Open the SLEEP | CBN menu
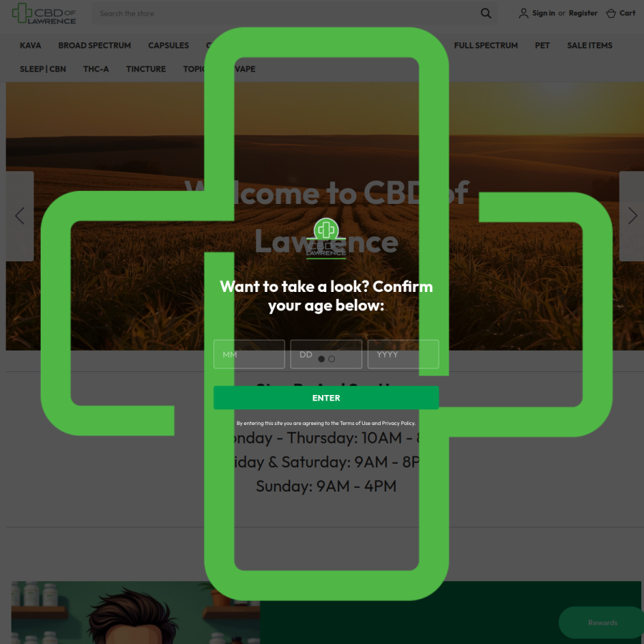Image resolution: width=644 pixels, height=644 pixels. pyautogui.click(x=43, y=69)
